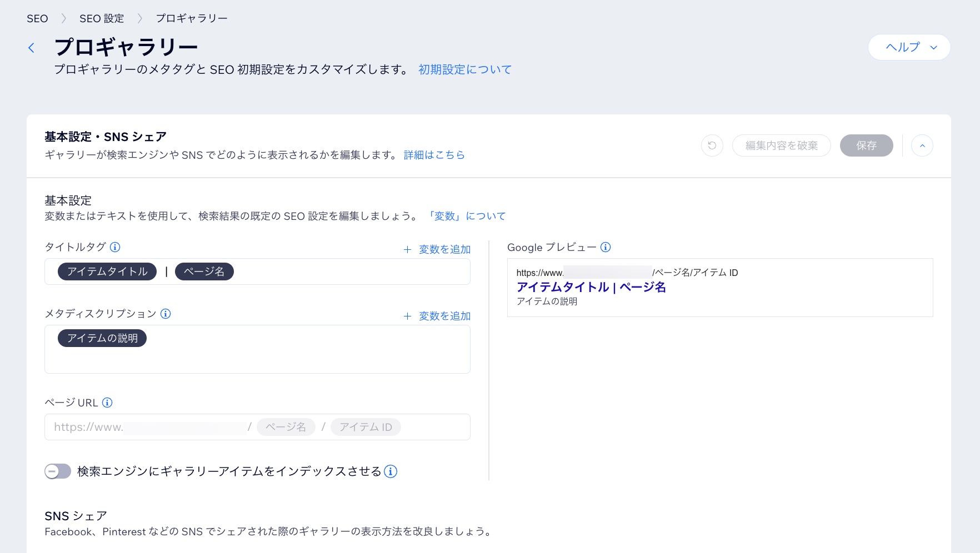Click the back arrow beside プロギャラリー title
The height and width of the screenshot is (553, 980).
pyautogui.click(x=32, y=48)
